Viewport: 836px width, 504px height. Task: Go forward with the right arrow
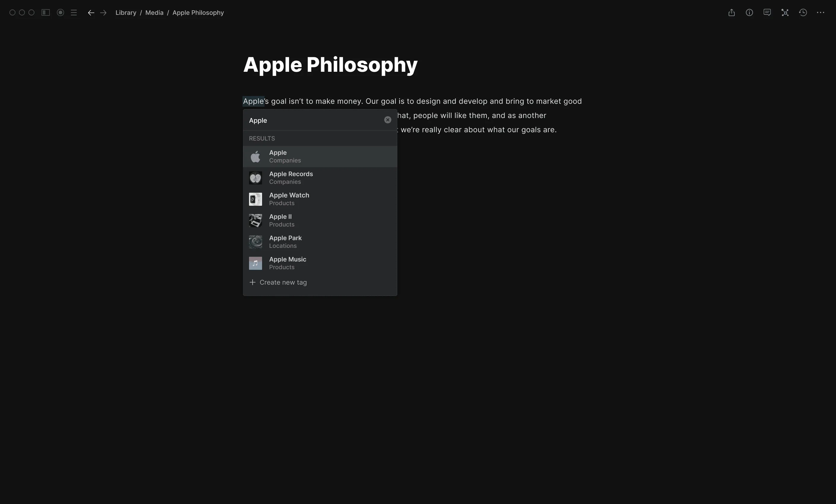pyautogui.click(x=103, y=12)
